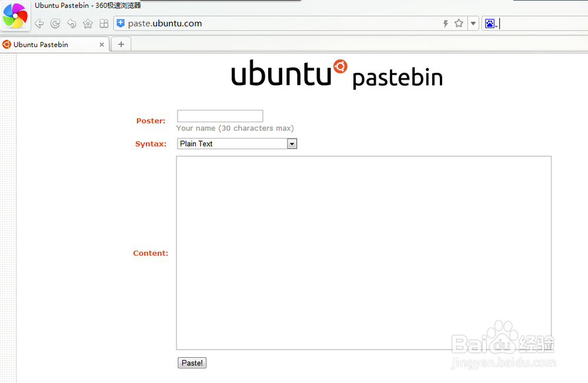Bookmark page with address bar star
Viewport: 588px width, 383px height.
click(x=459, y=23)
